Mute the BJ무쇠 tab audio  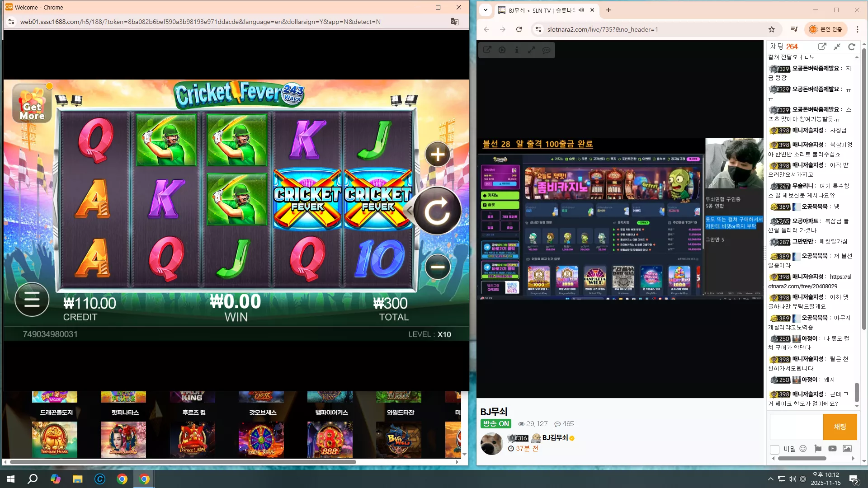pos(581,10)
